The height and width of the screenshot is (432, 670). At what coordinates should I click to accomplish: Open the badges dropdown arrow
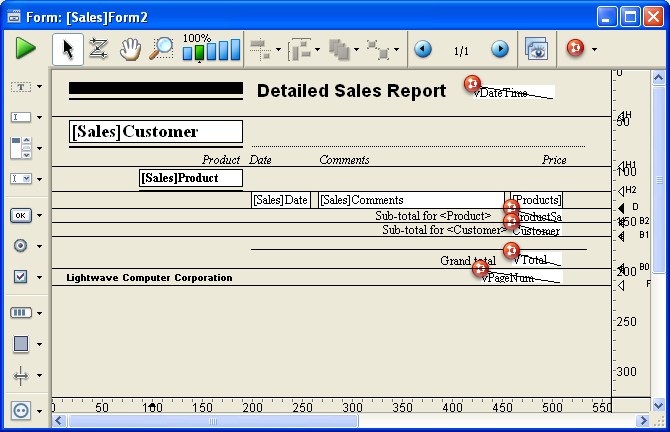click(595, 49)
